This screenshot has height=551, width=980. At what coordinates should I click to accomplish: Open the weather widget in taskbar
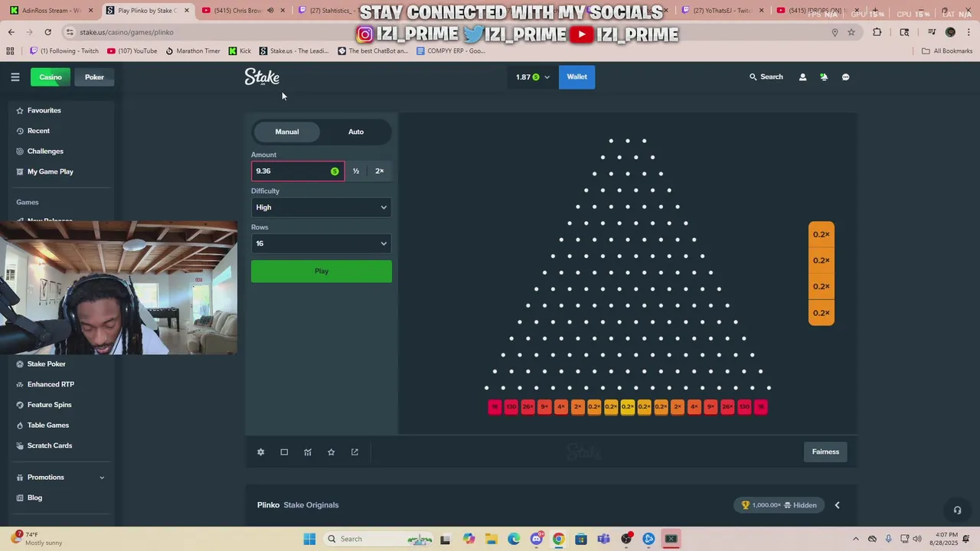[x=38, y=539]
